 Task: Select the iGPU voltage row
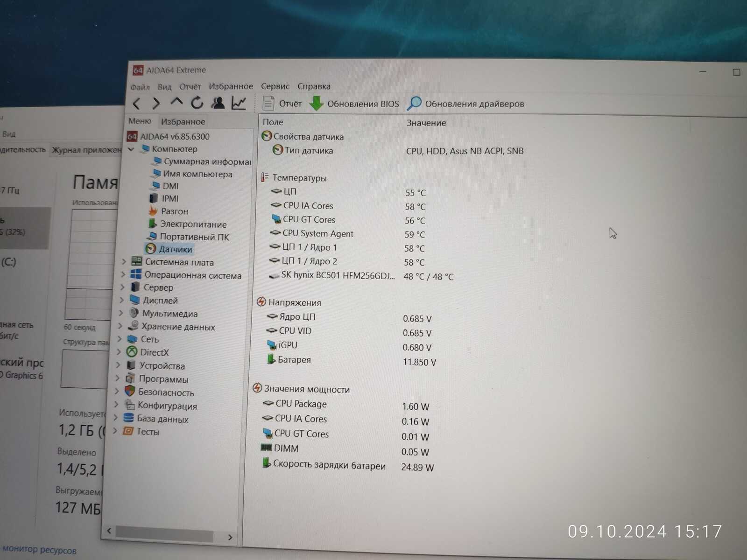tap(349, 346)
